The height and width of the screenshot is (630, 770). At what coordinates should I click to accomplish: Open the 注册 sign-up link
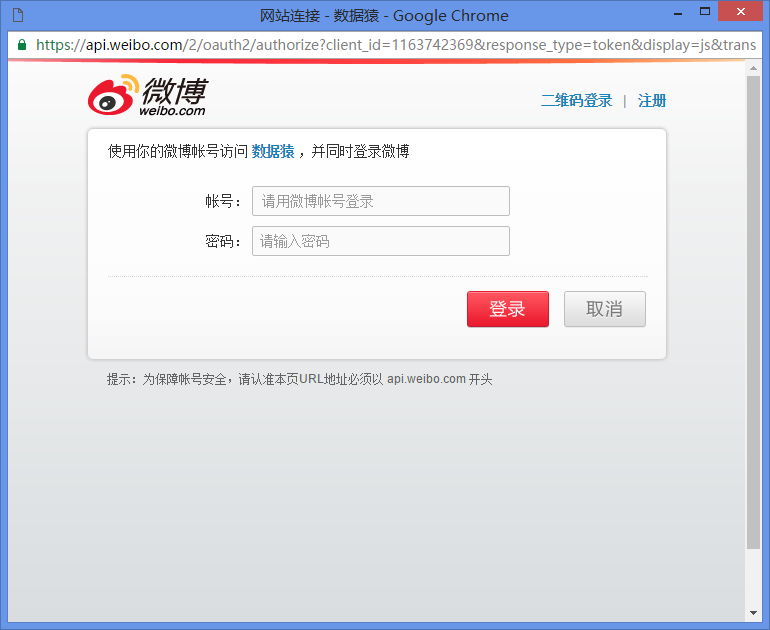tap(652, 101)
